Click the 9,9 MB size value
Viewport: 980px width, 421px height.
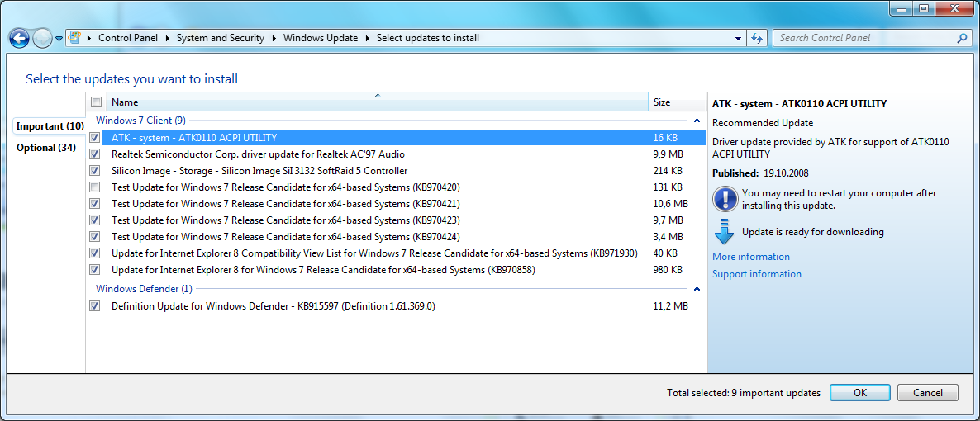668,154
